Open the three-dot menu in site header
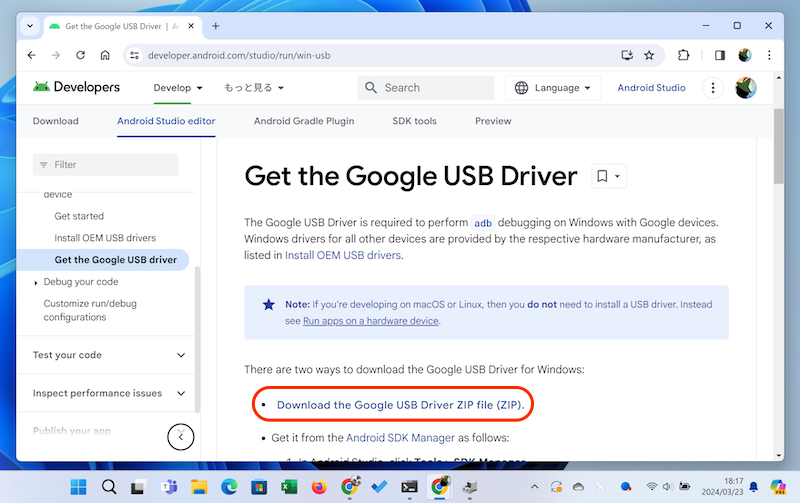The width and height of the screenshot is (800, 503). coord(713,88)
